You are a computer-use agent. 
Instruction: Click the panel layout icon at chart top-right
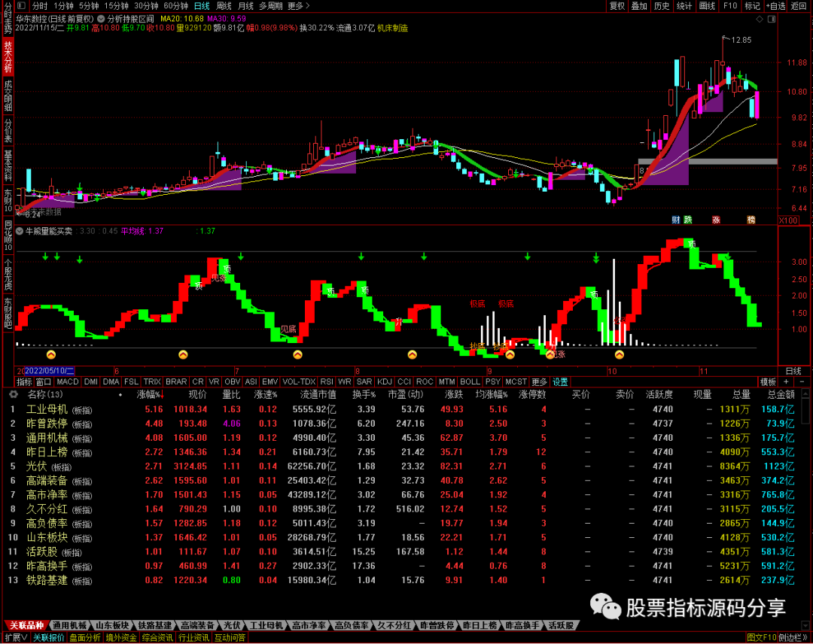coord(772,19)
